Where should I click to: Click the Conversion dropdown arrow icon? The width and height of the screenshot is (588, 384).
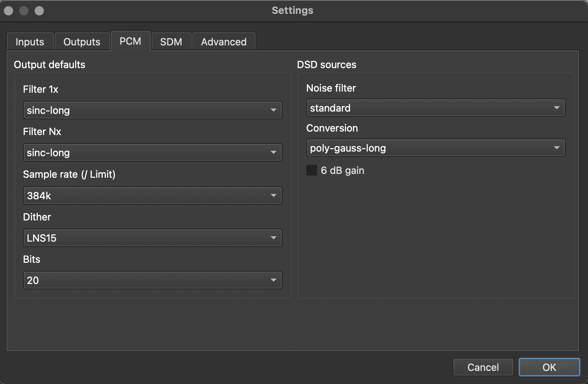556,148
